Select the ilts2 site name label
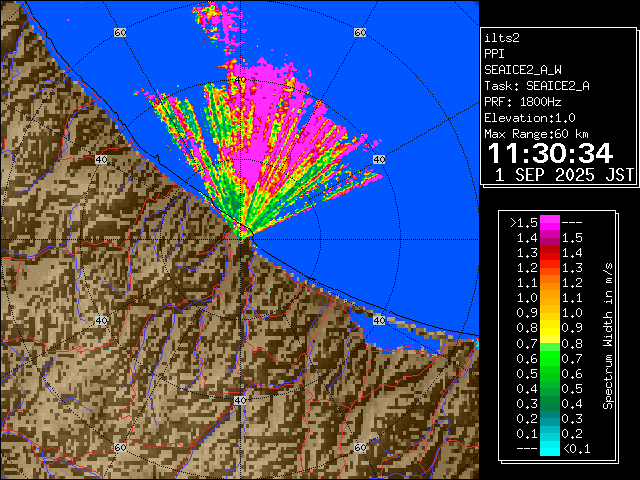 coord(502,37)
